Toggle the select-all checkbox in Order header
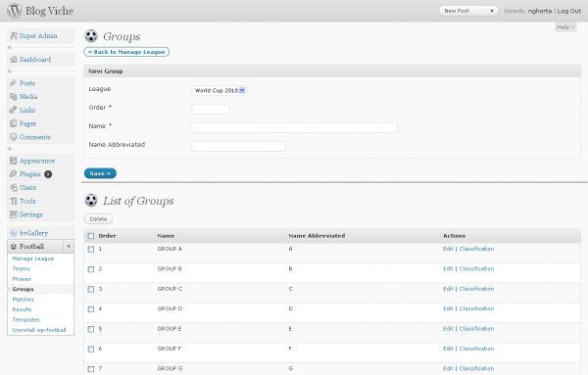The width and height of the screenshot is (588, 375). 91,236
